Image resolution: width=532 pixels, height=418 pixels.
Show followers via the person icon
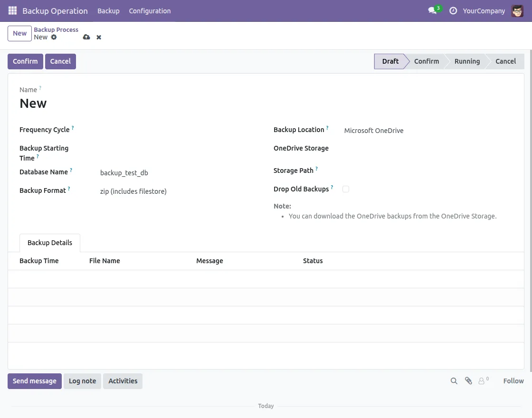[482, 381]
